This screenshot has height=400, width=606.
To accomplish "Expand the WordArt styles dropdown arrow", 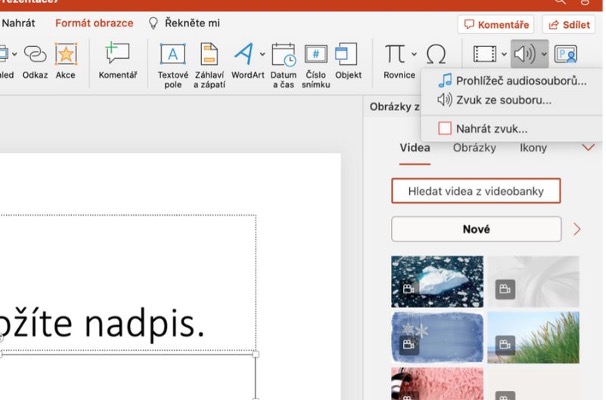I will pos(262,54).
